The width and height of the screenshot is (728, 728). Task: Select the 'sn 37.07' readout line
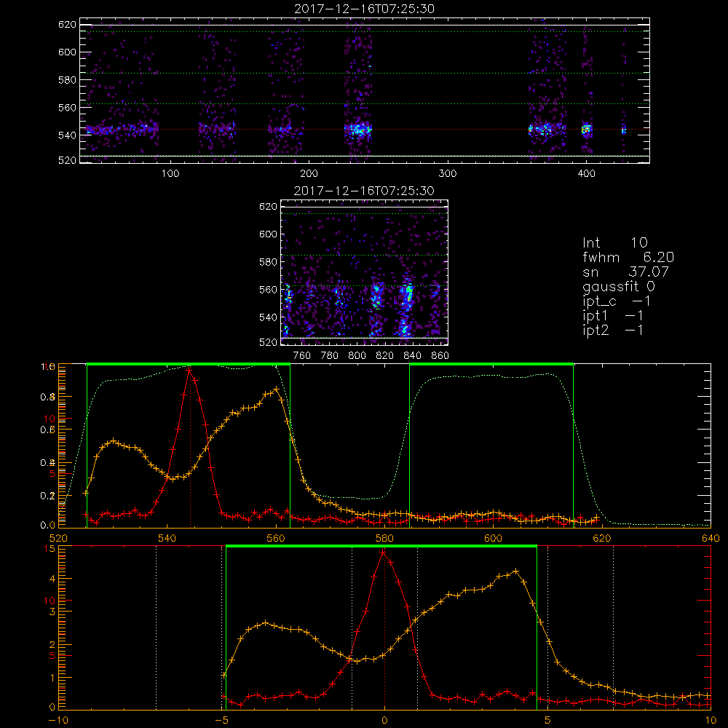625,272
